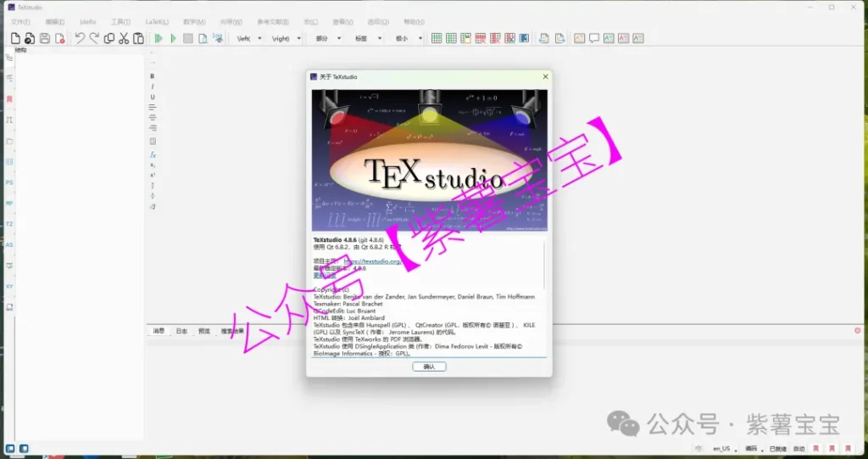Image resolution: width=868 pixels, height=459 pixels.
Task: Click the View Log icon
Action: 217,38
